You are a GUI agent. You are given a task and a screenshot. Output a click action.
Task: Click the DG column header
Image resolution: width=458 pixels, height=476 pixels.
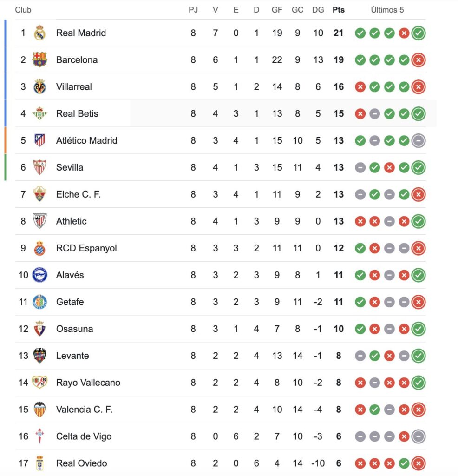point(318,10)
